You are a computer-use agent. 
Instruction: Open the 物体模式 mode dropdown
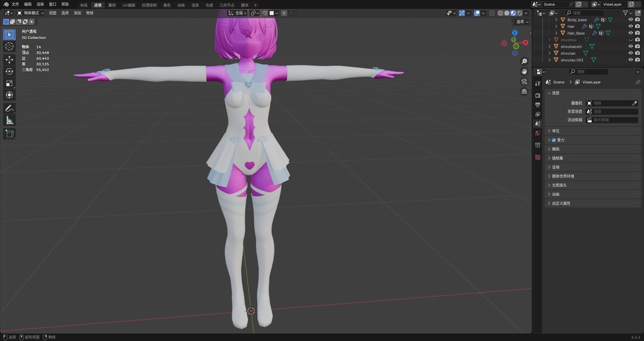30,13
